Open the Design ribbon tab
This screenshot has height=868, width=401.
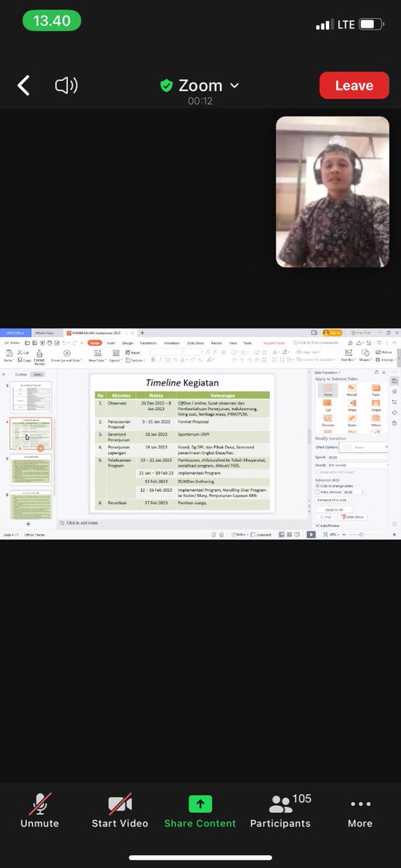click(x=127, y=343)
